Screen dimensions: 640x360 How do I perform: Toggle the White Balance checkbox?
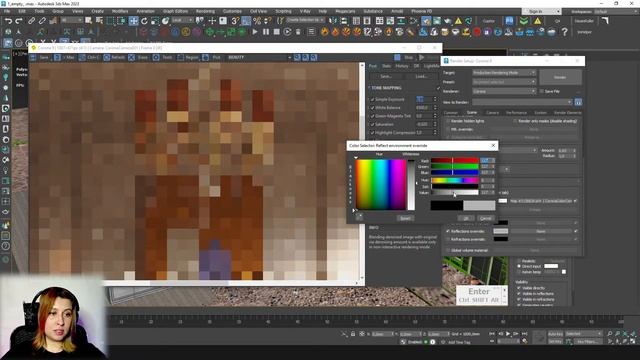(372, 108)
